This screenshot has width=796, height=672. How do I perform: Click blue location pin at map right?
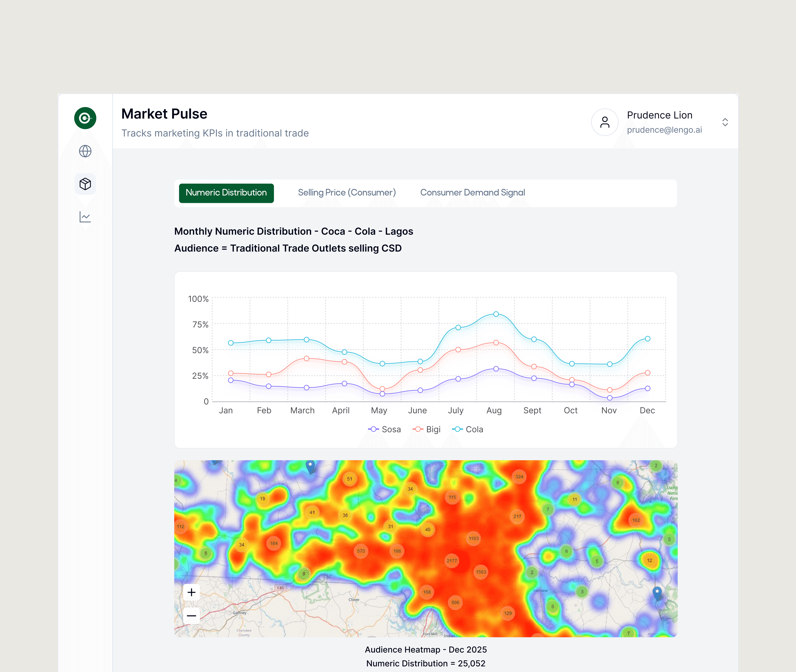coord(657,593)
